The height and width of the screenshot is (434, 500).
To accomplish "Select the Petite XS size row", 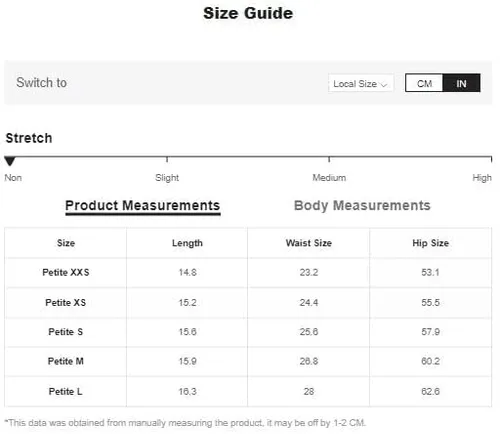I will click(x=248, y=303).
